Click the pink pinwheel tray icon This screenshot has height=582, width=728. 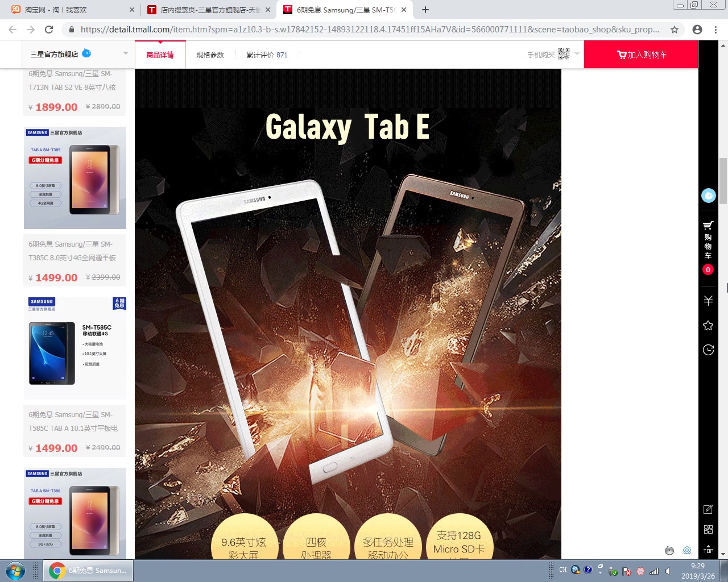[x=640, y=571]
